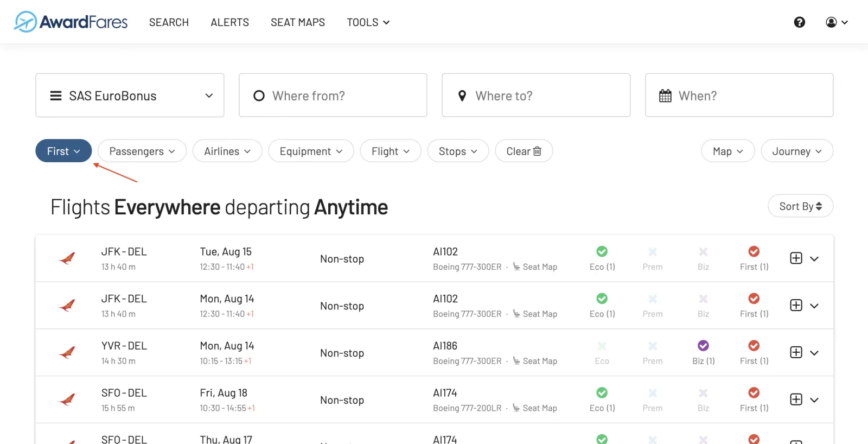Select flight number 'AI186'

pyautogui.click(x=445, y=346)
